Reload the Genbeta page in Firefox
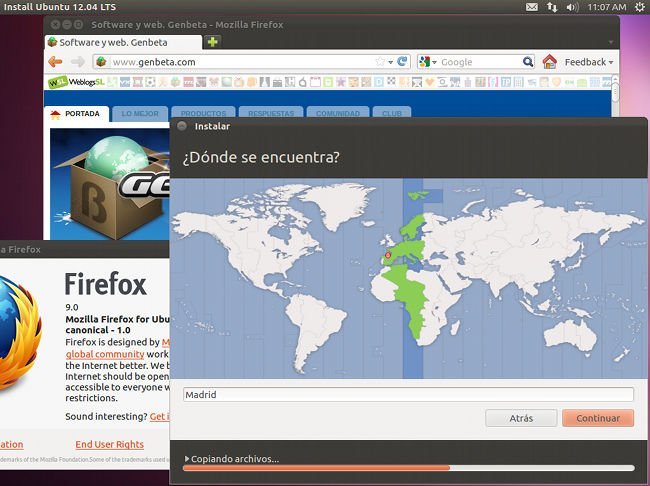Image resolution: width=650 pixels, height=486 pixels. 402,62
